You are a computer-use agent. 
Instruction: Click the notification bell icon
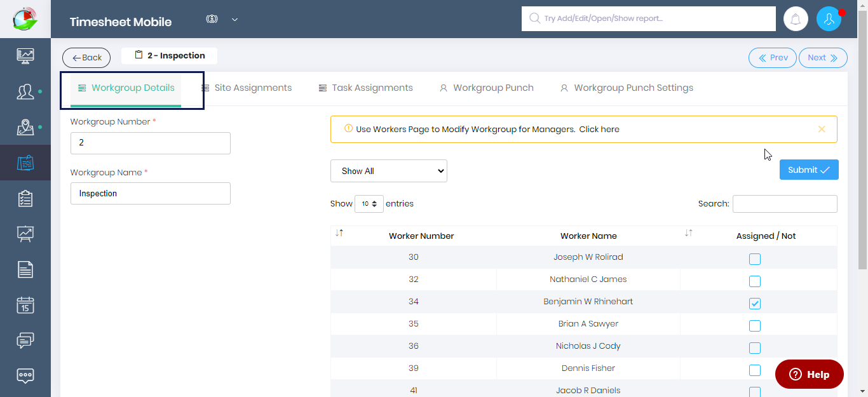(795, 19)
